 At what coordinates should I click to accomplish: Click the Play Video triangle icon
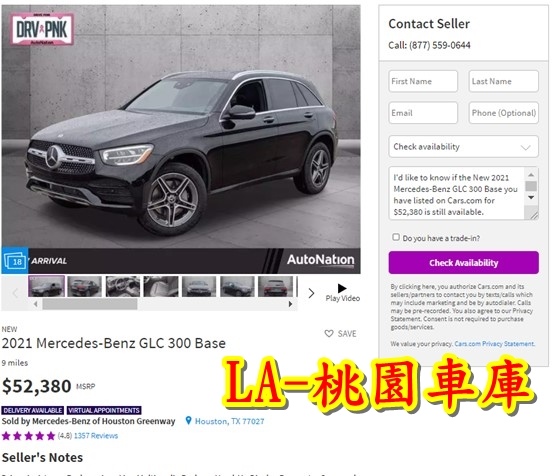(x=342, y=288)
